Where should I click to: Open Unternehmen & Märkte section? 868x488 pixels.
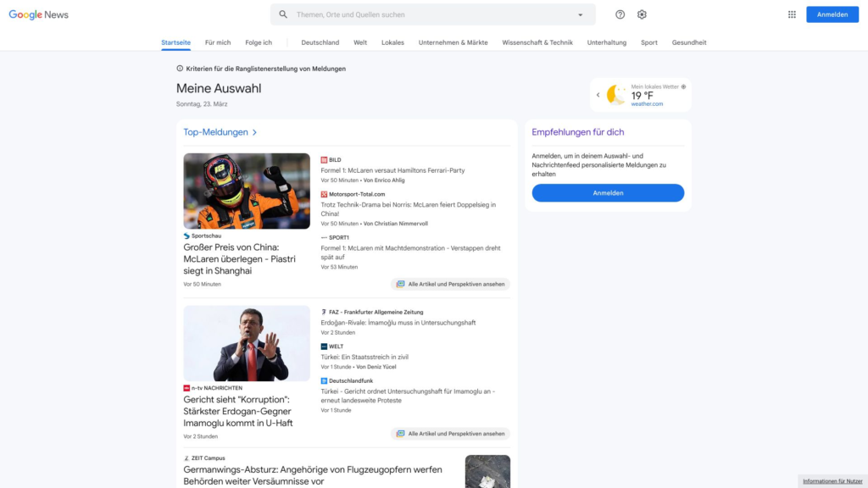coord(453,42)
